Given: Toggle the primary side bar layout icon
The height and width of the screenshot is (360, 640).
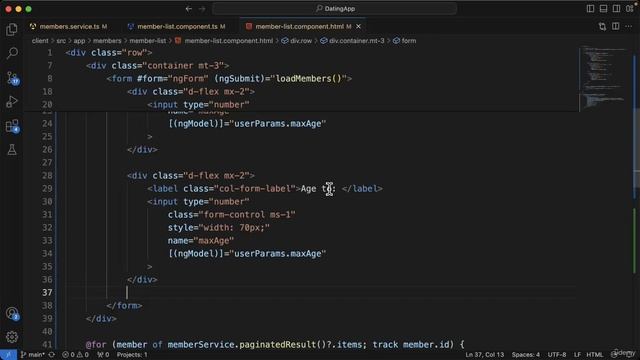Looking at the screenshot, I should pyautogui.click(x=590, y=9).
